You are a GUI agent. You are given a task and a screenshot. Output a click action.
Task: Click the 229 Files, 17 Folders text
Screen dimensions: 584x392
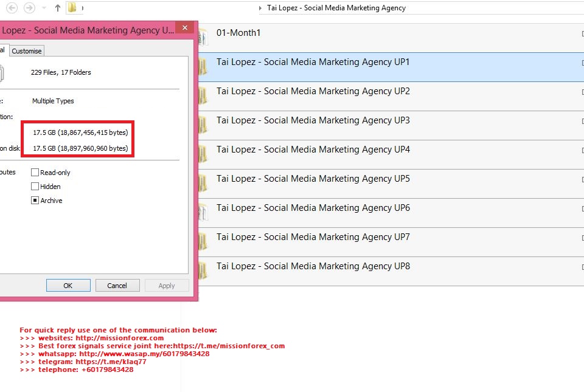[x=61, y=72]
